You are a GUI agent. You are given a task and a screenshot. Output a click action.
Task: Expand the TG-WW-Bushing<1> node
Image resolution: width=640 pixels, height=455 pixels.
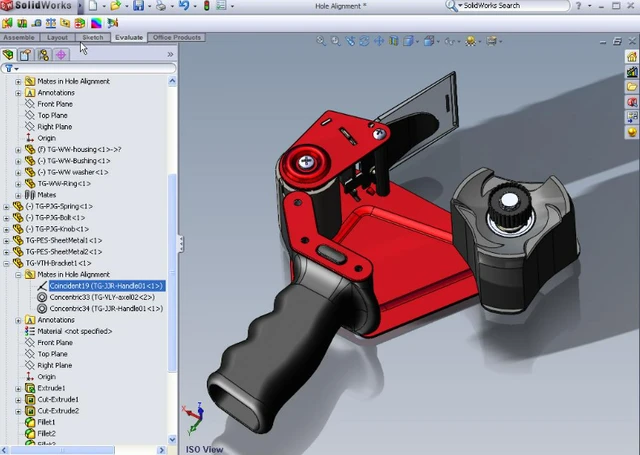(18, 161)
